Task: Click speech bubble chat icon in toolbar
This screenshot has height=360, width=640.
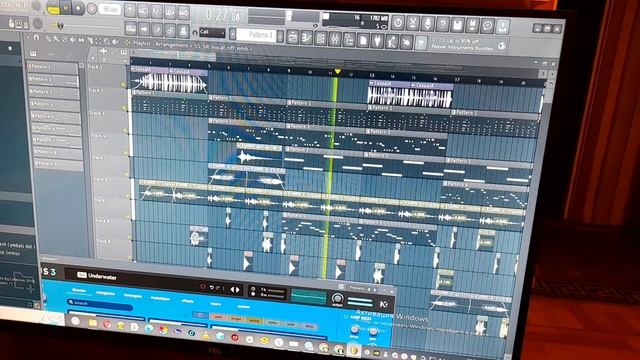Action: pos(487,26)
